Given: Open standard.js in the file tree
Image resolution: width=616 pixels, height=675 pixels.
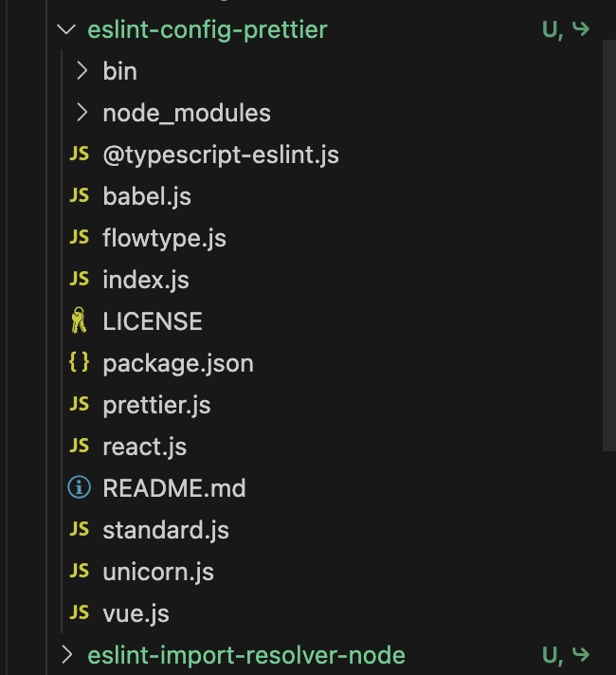Looking at the screenshot, I should [166, 530].
